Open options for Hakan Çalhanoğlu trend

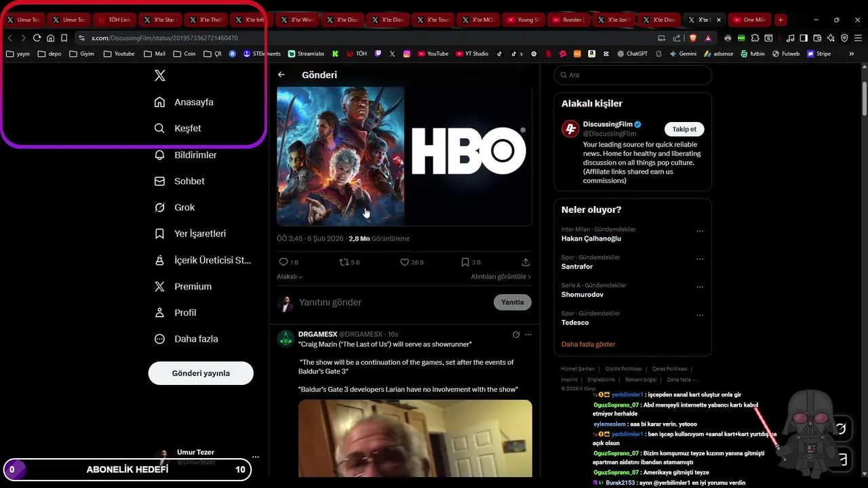[701, 231]
